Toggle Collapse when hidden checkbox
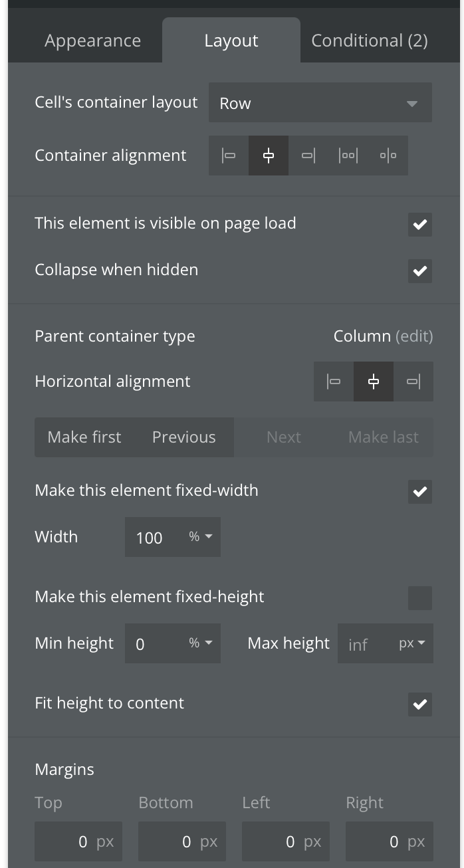This screenshot has width=464, height=868. pos(419,271)
